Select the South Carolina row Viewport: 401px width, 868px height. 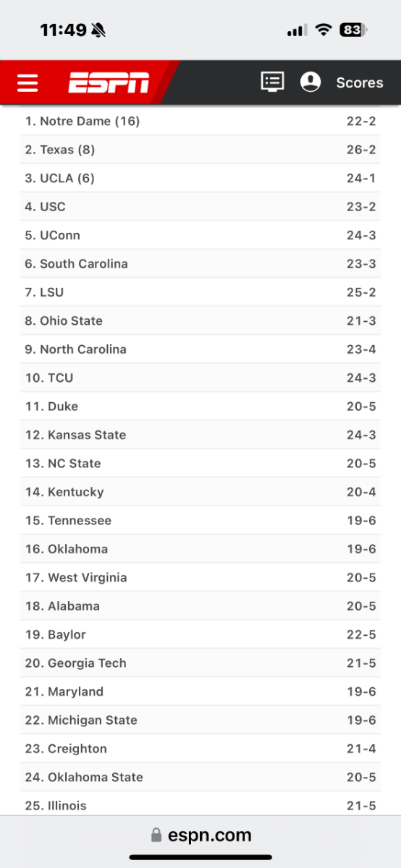tap(200, 263)
